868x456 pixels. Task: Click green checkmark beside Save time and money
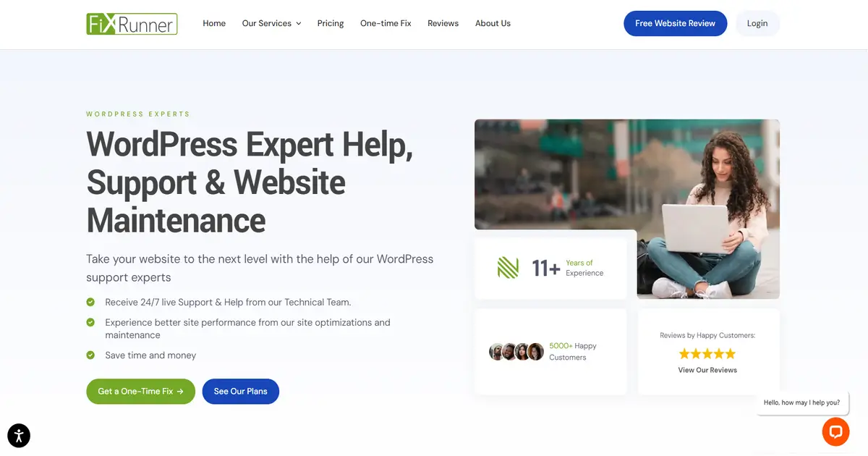click(90, 355)
